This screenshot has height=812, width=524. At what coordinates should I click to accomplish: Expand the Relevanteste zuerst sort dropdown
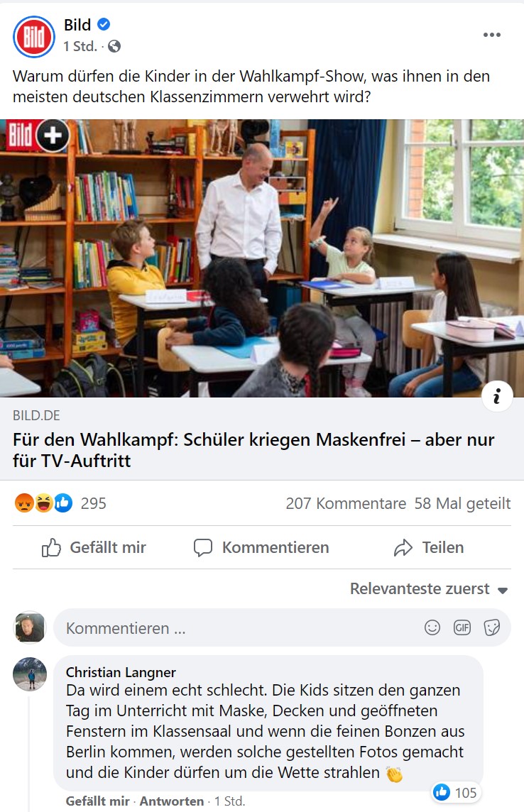click(429, 589)
